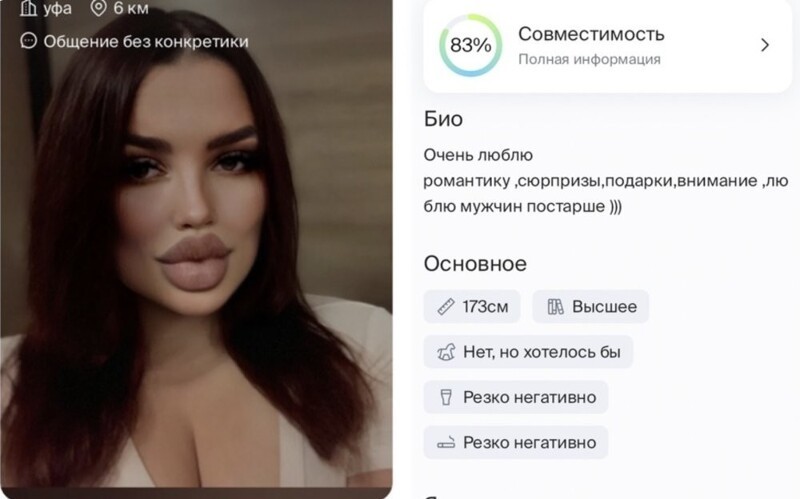Click the Общение без конкретики label
800x499 pixels.
point(146,41)
